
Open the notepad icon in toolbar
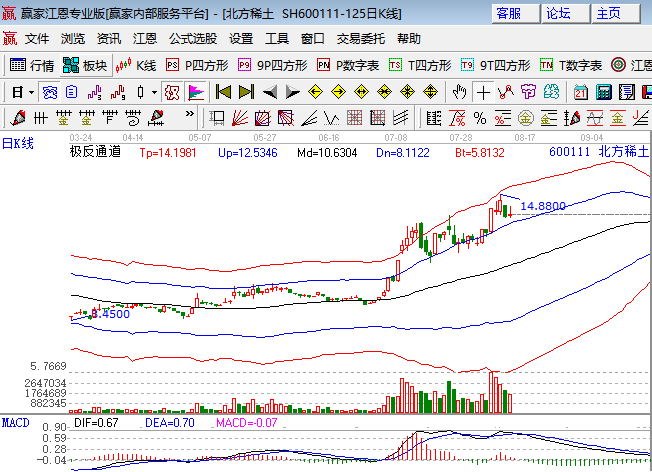pos(626,92)
